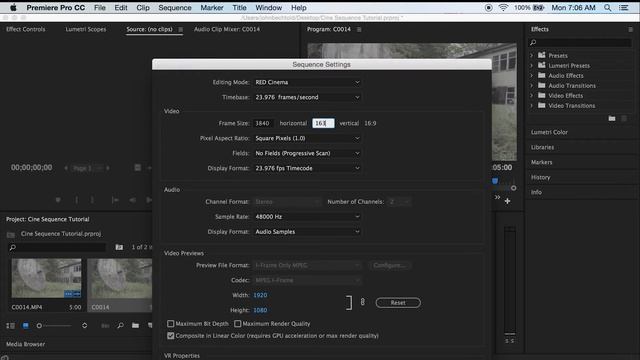
Task: Expand the Lumetri Presets folder
Action: coord(531,65)
